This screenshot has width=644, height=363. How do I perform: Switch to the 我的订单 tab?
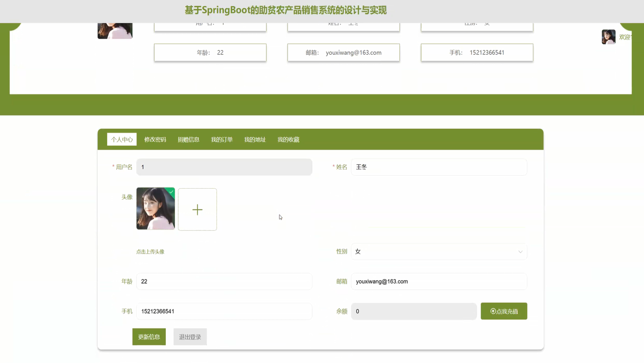pyautogui.click(x=222, y=139)
